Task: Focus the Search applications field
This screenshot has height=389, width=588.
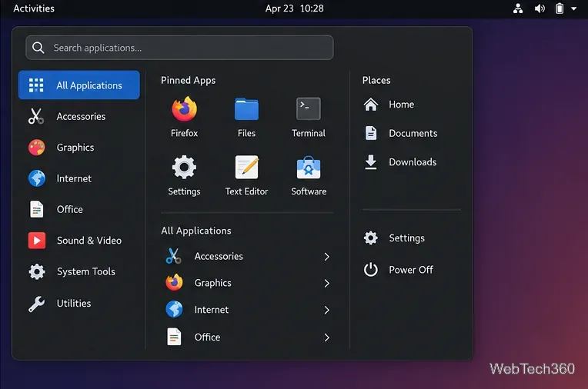Action: pos(179,48)
